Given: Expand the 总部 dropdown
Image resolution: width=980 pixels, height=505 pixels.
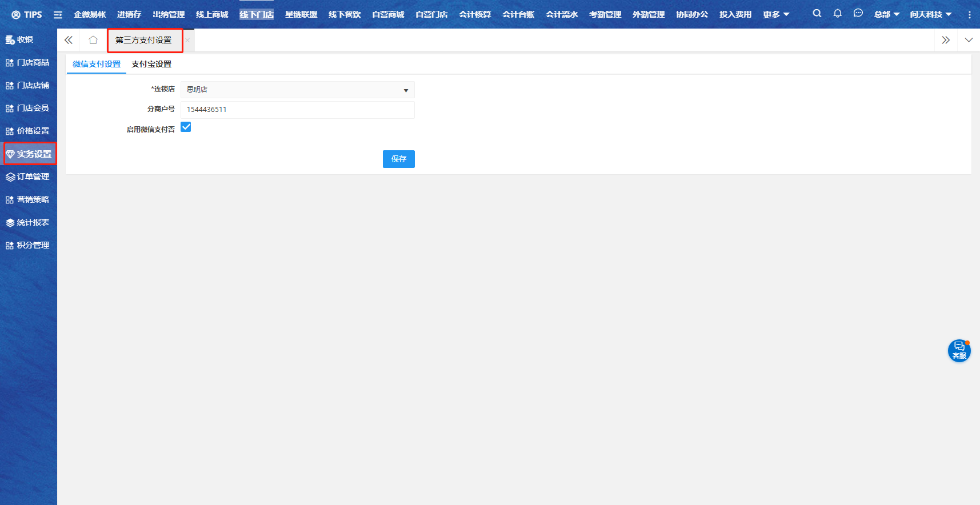Looking at the screenshot, I should [886, 14].
